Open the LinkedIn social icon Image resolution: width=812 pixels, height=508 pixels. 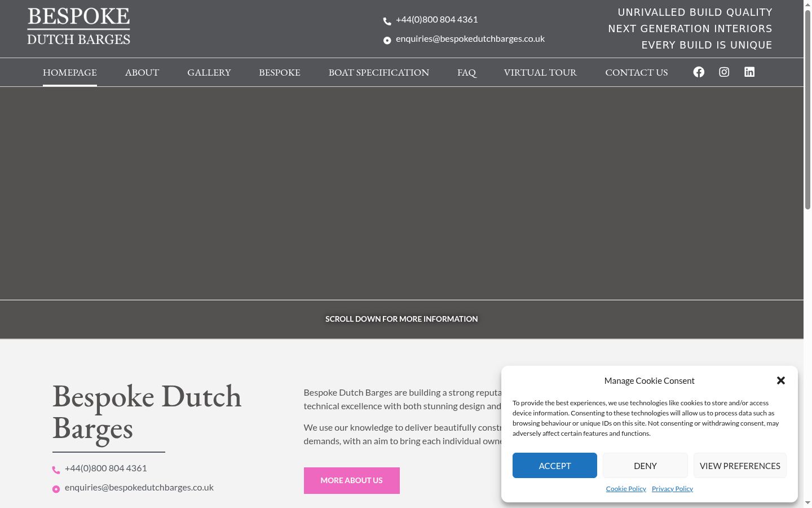tap(749, 72)
